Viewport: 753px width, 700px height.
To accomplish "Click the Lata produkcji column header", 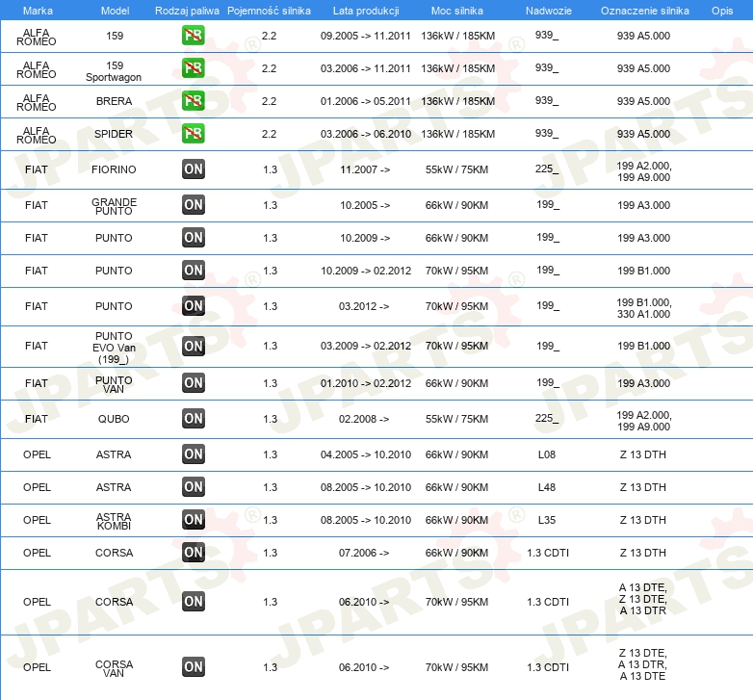I will click(x=366, y=11).
